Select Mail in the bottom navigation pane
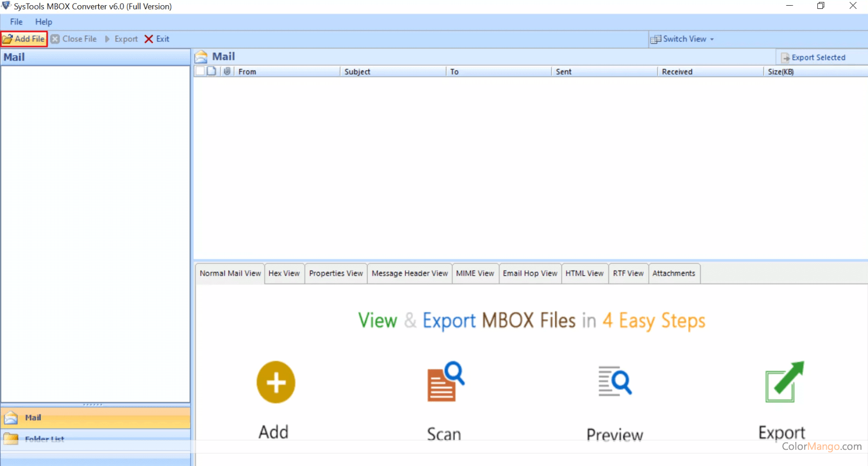 coord(96,418)
